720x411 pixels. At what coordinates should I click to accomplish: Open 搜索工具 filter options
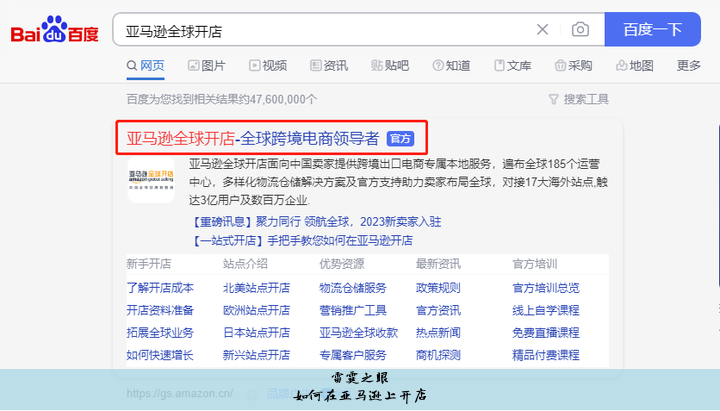click(578, 99)
